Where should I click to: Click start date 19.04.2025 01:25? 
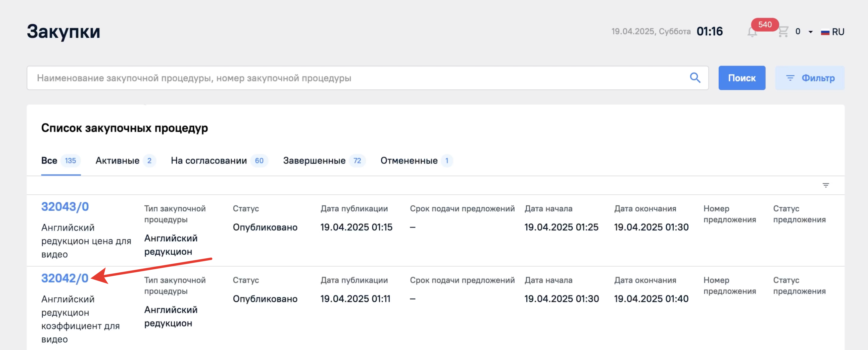(561, 227)
